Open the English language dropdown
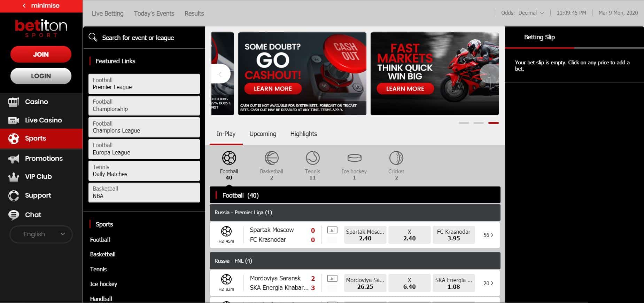 click(x=41, y=234)
